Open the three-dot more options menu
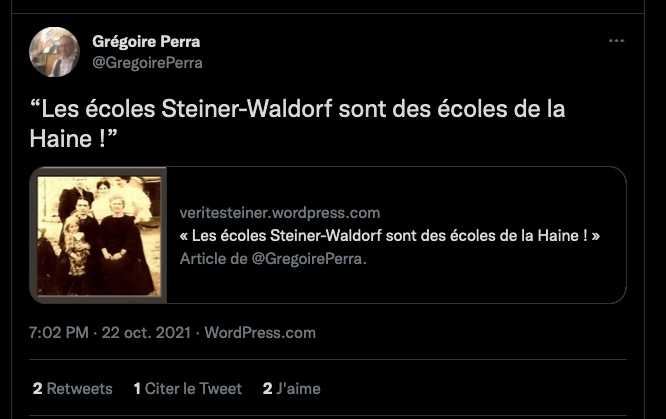Viewport: 666px width, 419px height. click(616, 41)
